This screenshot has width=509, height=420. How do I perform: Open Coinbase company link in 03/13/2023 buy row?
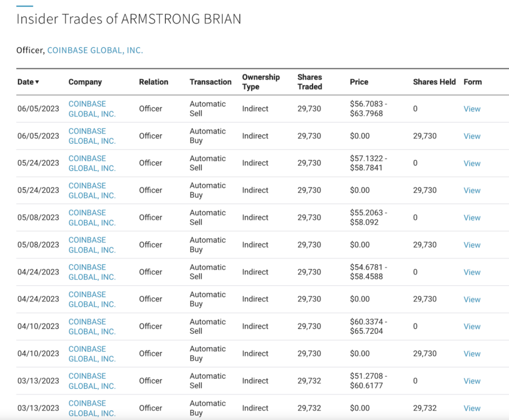92,408
